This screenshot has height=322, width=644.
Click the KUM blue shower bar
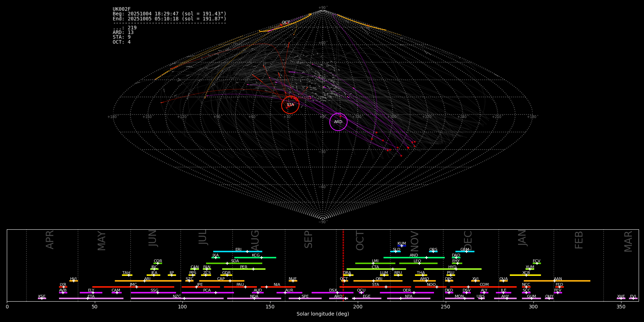[401, 246]
